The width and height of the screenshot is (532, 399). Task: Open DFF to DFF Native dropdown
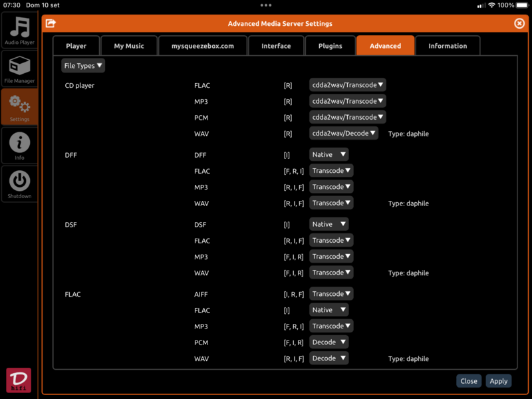[329, 154]
